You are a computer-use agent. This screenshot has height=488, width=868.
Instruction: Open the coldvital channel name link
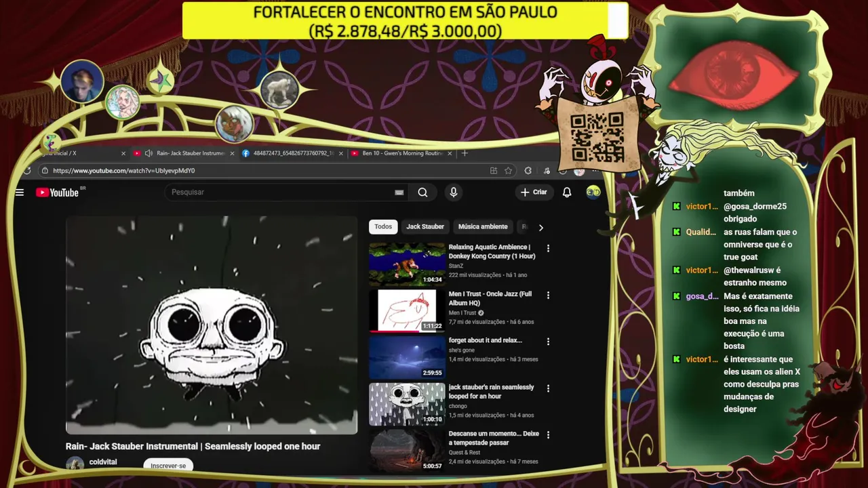tap(103, 462)
